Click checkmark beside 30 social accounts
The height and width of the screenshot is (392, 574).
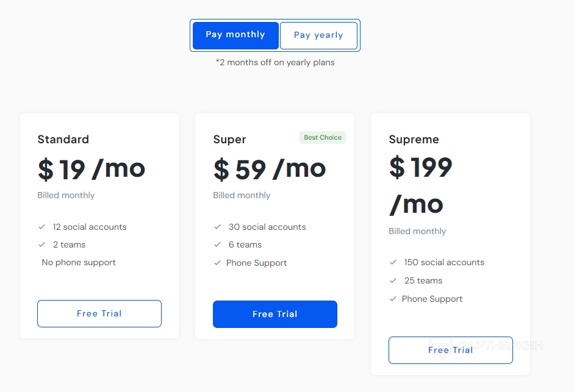pyautogui.click(x=218, y=227)
